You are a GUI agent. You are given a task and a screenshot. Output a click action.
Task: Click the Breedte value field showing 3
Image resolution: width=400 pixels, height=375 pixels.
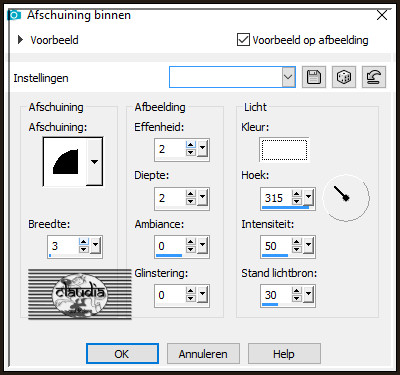(x=64, y=246)
